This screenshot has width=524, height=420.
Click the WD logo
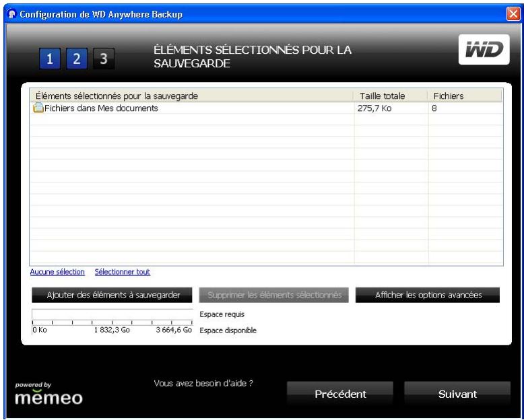click(484, 49)
